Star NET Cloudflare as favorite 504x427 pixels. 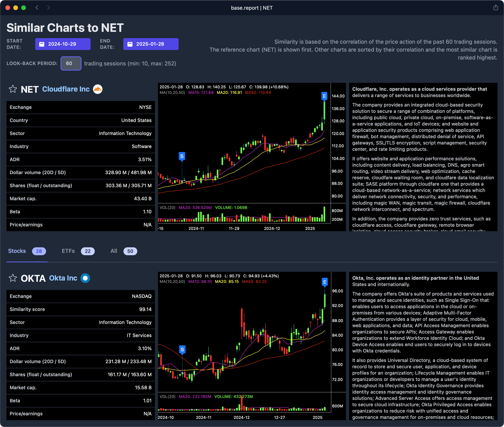pyautogui.click(x=13, y=89)
